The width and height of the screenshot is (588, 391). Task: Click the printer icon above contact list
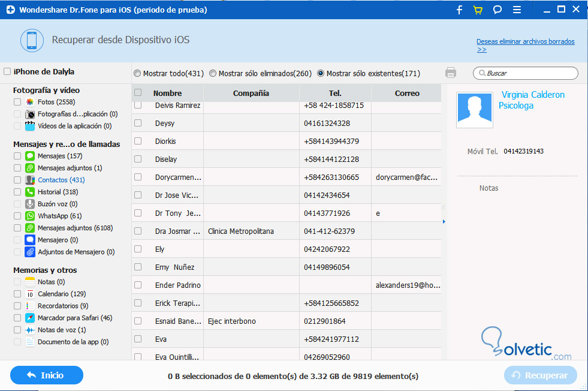click(451, 73)
